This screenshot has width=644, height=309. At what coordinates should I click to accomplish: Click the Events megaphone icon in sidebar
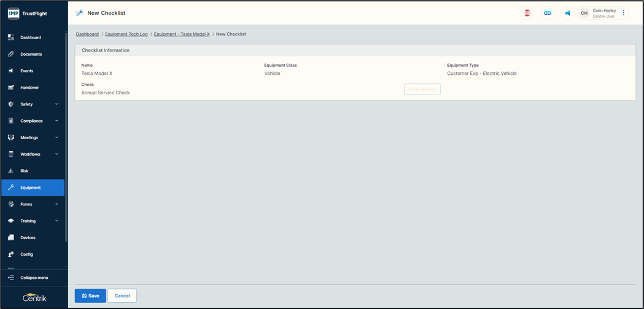tap(11, 71)
